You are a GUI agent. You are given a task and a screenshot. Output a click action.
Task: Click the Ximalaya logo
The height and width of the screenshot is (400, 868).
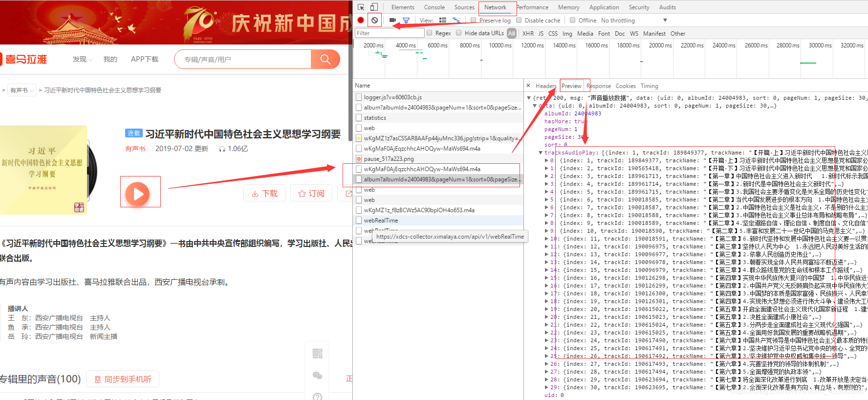point(23,59)
